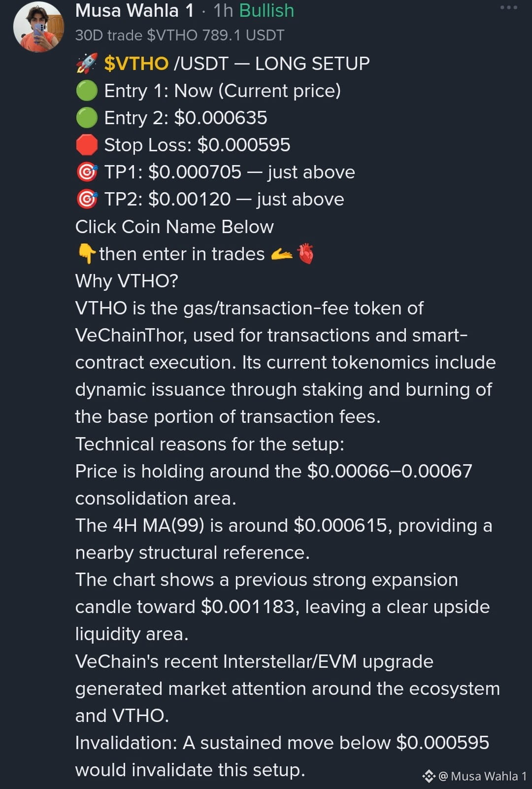Tap the @ Musa Wahla 1 watermark text
532x789 pixels.
point(483,776)
